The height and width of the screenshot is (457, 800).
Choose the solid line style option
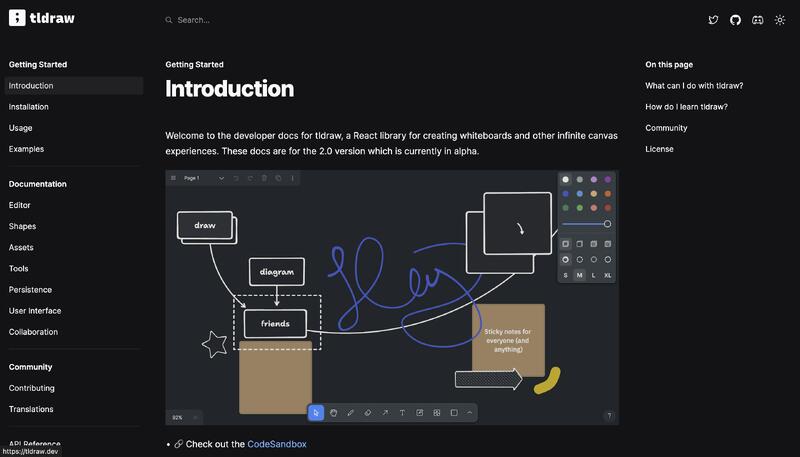608,259
